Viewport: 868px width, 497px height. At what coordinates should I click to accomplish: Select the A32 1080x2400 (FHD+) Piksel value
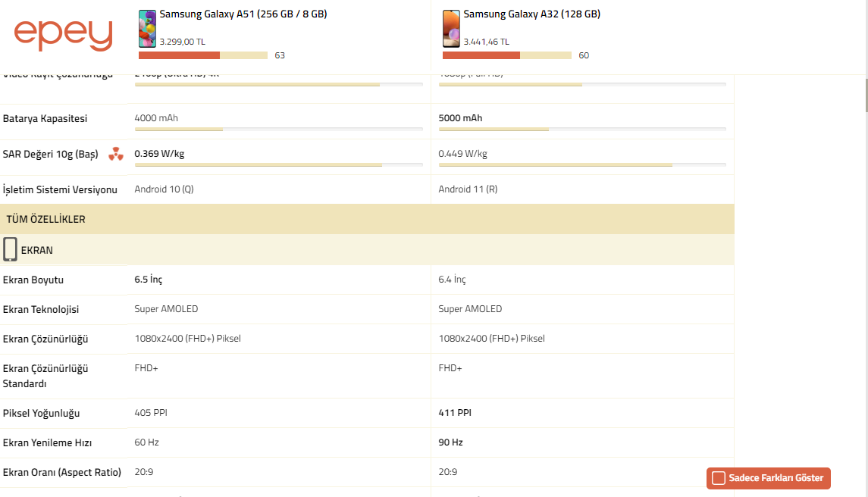[491, 338]
